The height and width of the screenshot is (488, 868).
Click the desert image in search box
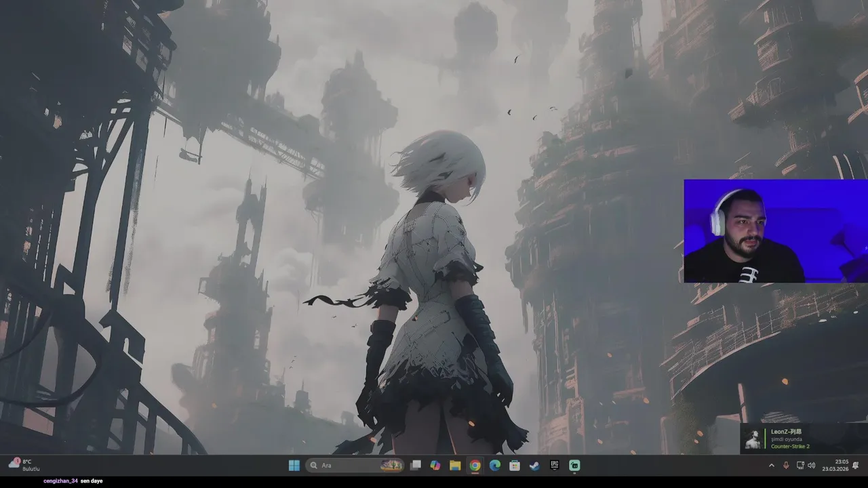(x=392, y=465)
